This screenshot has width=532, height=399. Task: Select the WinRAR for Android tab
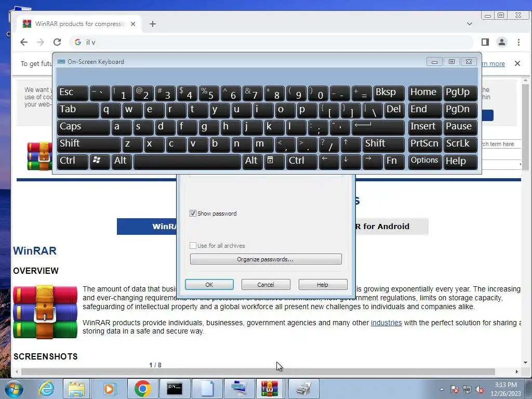point(392,227)
